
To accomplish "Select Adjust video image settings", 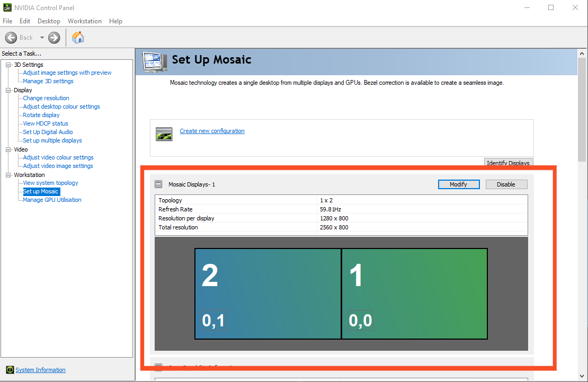I will [x=58, y=166].
